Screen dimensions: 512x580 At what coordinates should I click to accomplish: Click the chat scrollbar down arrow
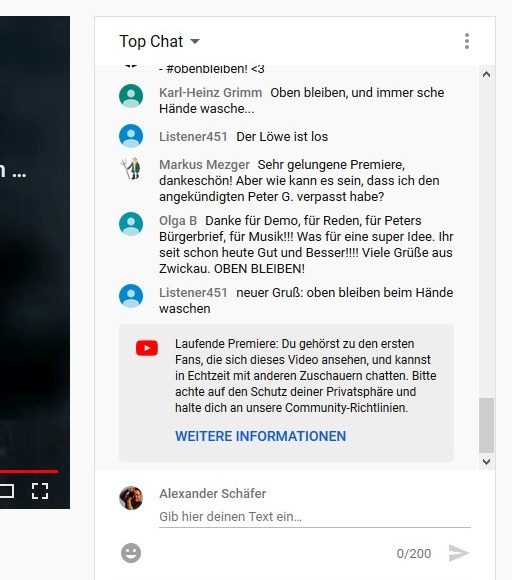[486, 462]
